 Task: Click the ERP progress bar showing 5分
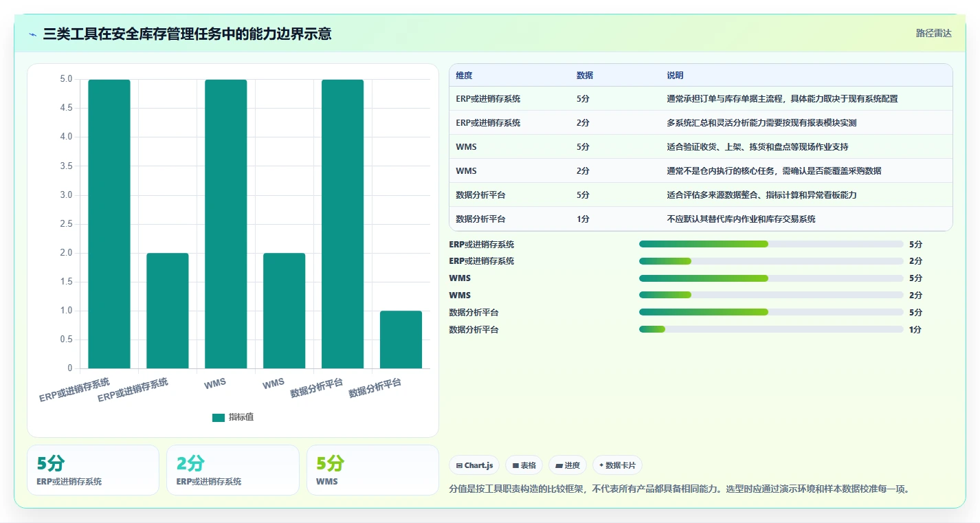pos(771,244)
